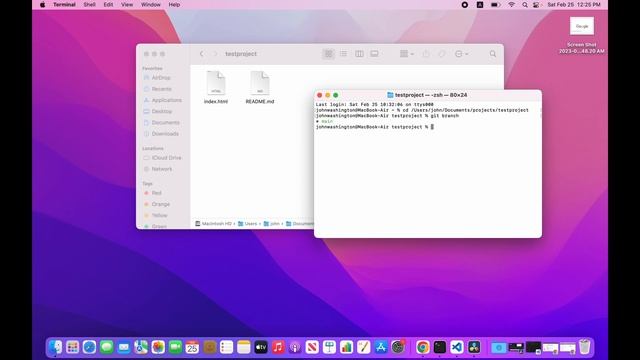The width and height of the screenshot is (640, 360).
Task: Click the Finder search magnifier
Action: pos(493,54)
